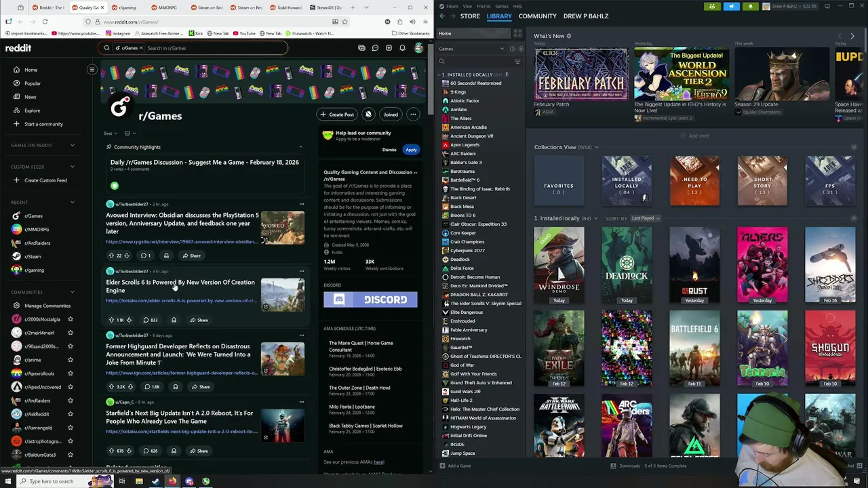Open Steam library advanced filters icon
The image size is (868, 488).
pos(517,62)
